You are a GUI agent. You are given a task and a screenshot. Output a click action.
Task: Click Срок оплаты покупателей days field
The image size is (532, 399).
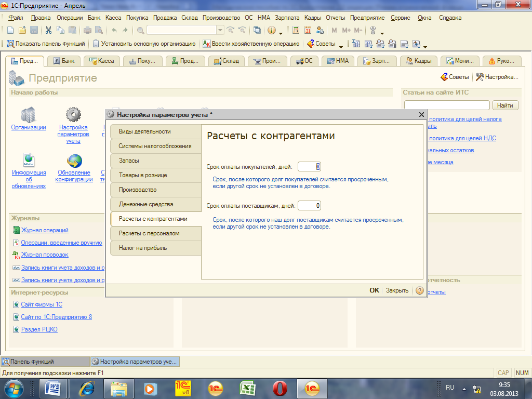click(309, 167)
